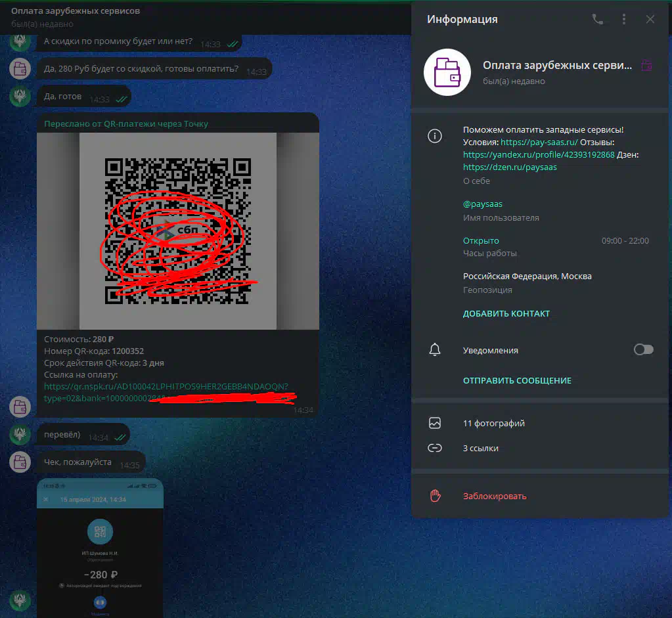
Task: Click the eagle avatar beside 'перевёл)'
Action: [x=20, y=434]
